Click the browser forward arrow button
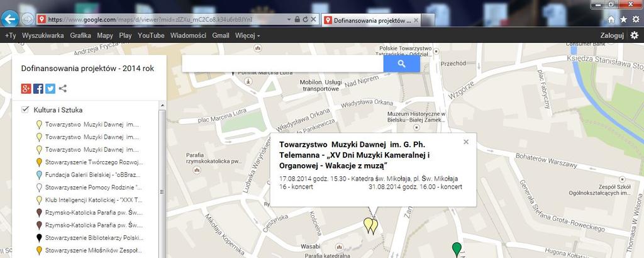The height and width of the screenshot is (258, 644). tap(27, 19)
